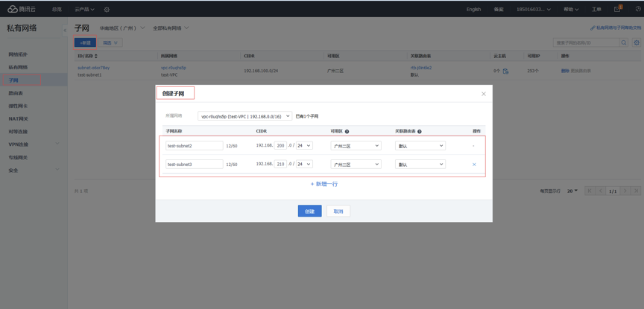The width and height of the screenshot is (644, 309).
Task: Click 新增一行 to add a row
Action: [x=324, y=184]
